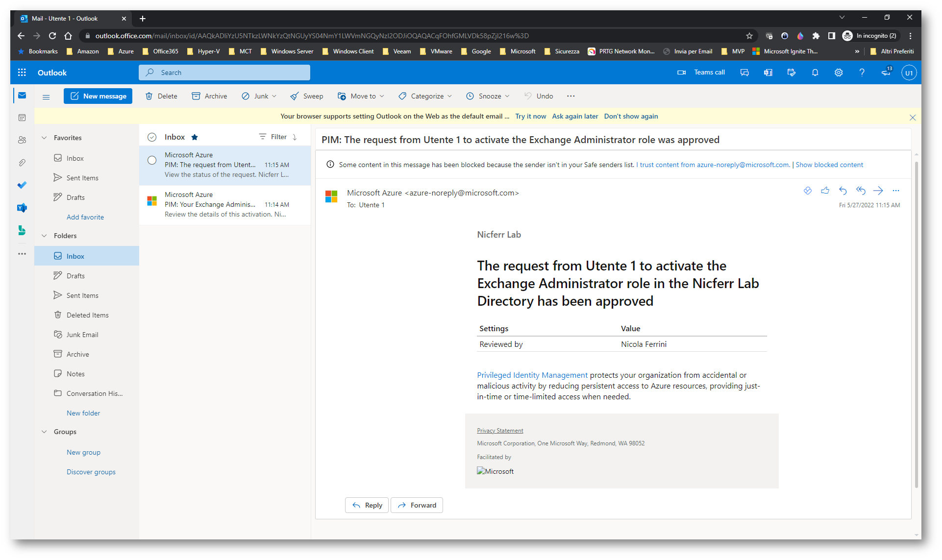942x560 pixels.
Task: Open Conversation History folder
Action: pyautogui.click(x=87, y=393)
